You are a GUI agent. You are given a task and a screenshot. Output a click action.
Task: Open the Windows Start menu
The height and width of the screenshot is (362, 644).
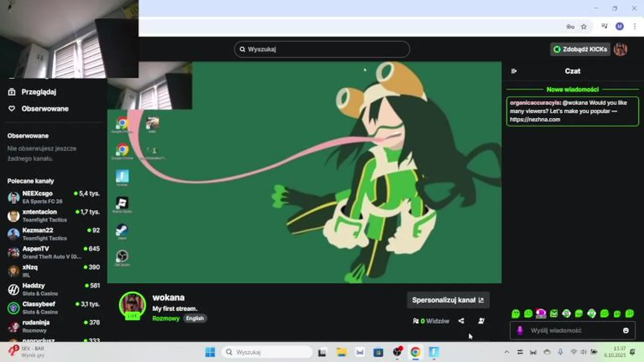tap(210, 352)
